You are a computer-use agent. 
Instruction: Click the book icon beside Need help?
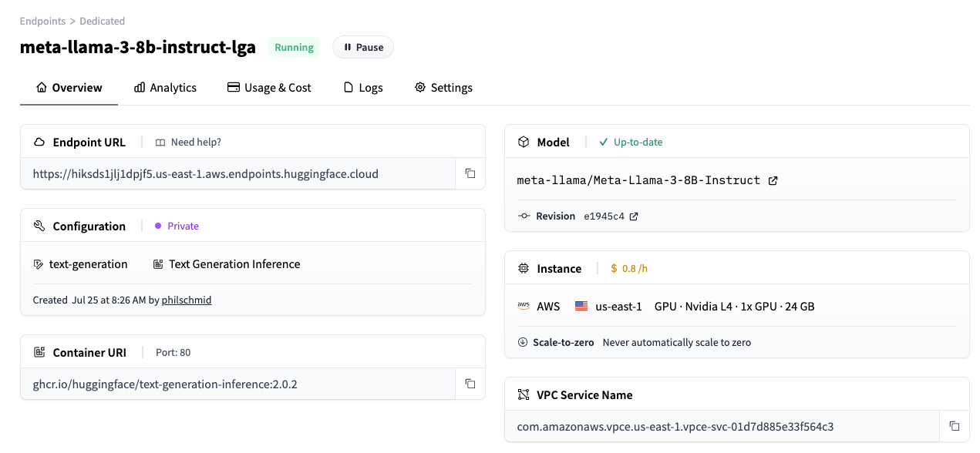pos(160,143)
